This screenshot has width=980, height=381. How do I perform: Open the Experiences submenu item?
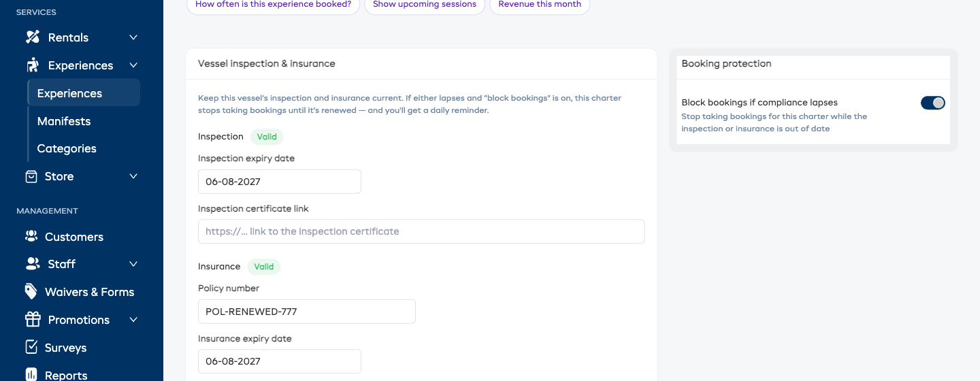click(x=84, y=93)
